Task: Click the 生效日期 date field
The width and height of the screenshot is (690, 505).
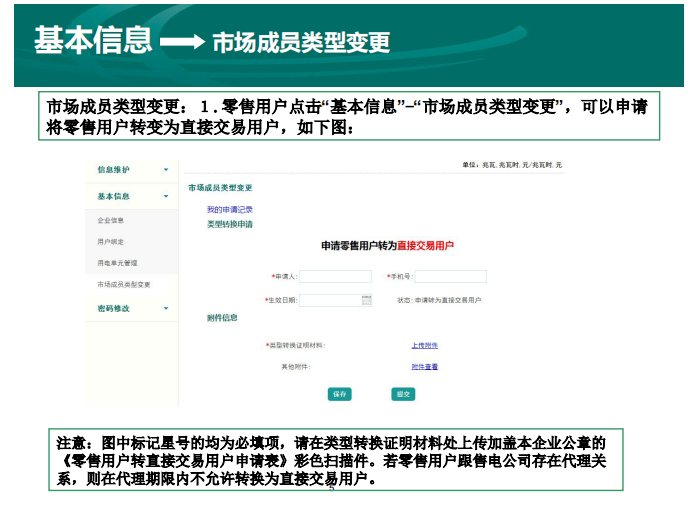Action: (x=330, y=300)
